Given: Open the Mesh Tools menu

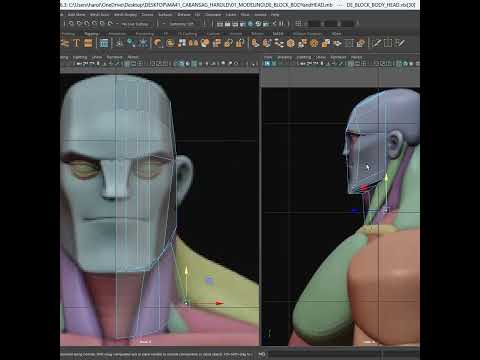Looking at the screenshot, I should click(x=100, y=15).
